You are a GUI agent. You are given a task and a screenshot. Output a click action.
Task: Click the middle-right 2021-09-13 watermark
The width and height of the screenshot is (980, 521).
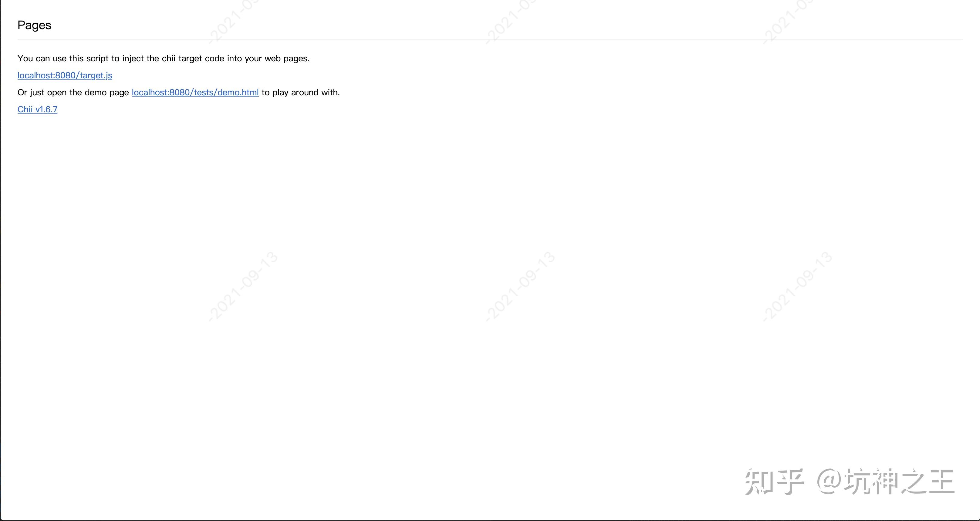(797, 286)
